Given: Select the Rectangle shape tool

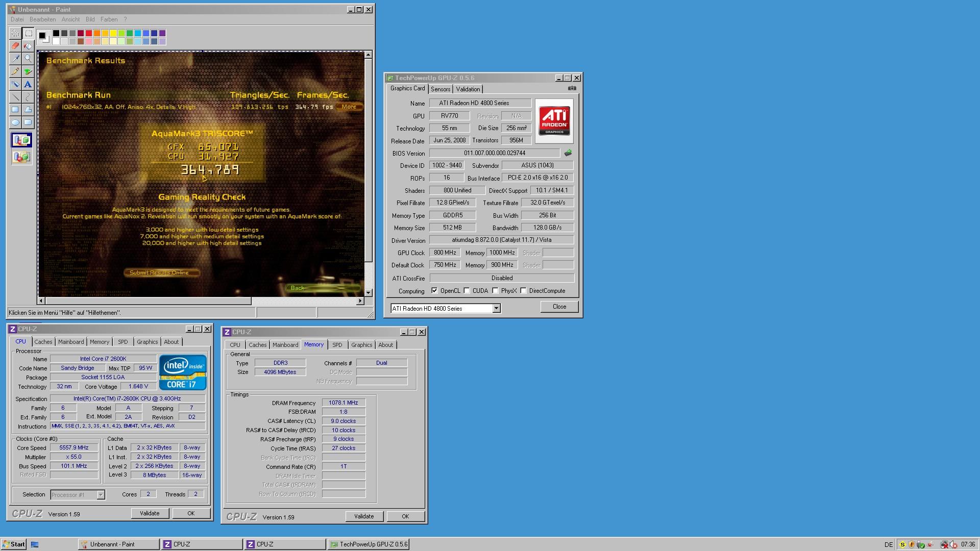Looking at the screenshot, I should pos(15,110).
